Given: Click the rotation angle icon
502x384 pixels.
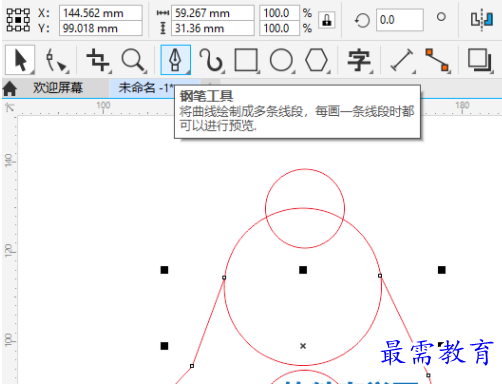Looking at the screenshot, I should pos(362,20).
